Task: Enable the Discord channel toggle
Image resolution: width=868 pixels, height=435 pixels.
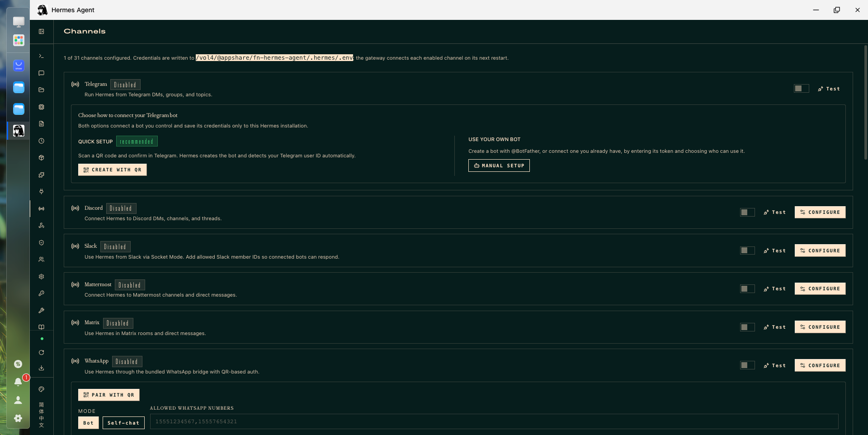Action: coord(747,212)
